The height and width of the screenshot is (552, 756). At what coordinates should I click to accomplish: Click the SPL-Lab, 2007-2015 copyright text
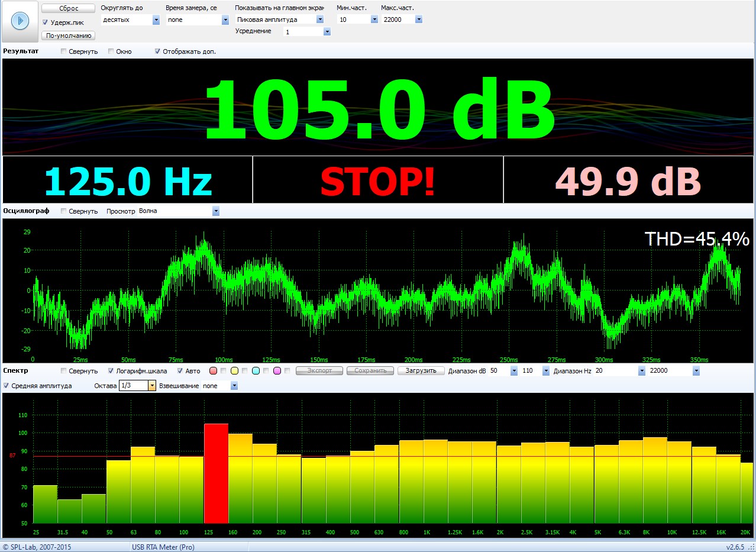pos(37,547)
